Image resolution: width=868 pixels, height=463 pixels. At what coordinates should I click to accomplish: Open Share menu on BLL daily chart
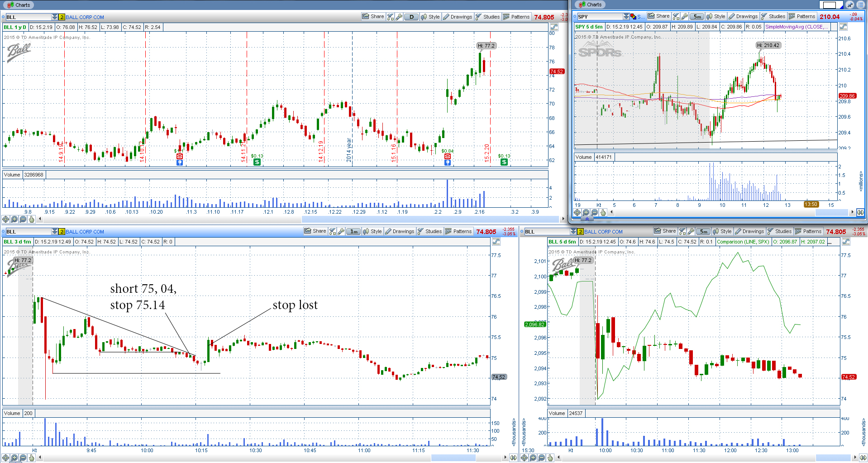tap(373, 17)
